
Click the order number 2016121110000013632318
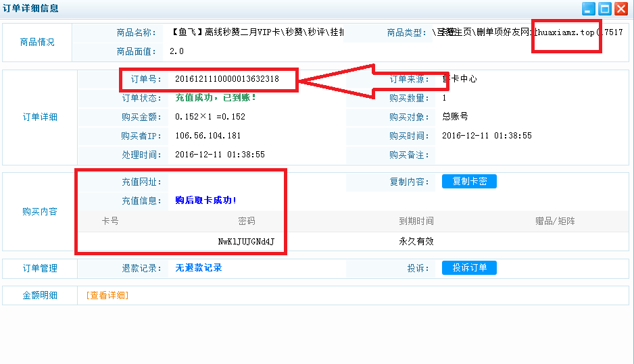[226, 79]
